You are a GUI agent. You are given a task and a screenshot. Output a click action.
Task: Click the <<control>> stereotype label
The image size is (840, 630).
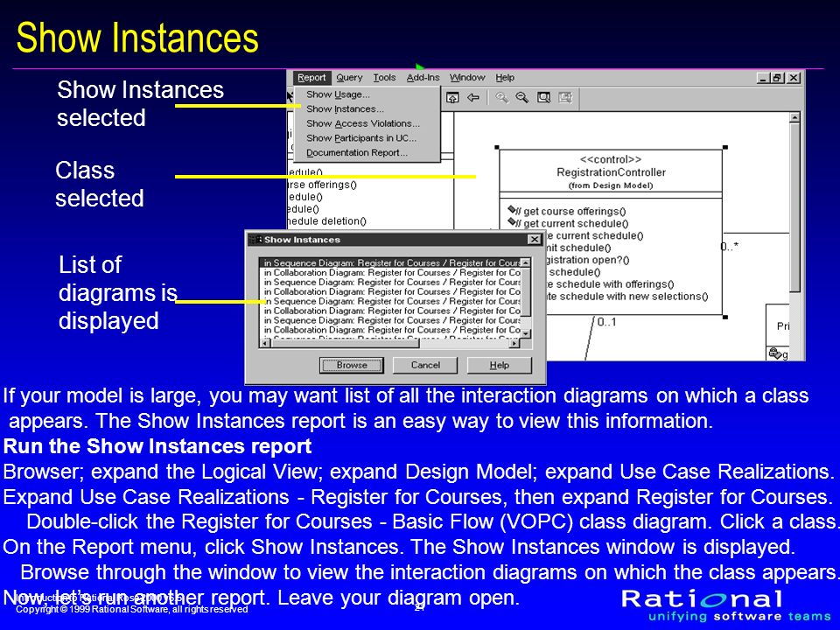click(611, 159)
